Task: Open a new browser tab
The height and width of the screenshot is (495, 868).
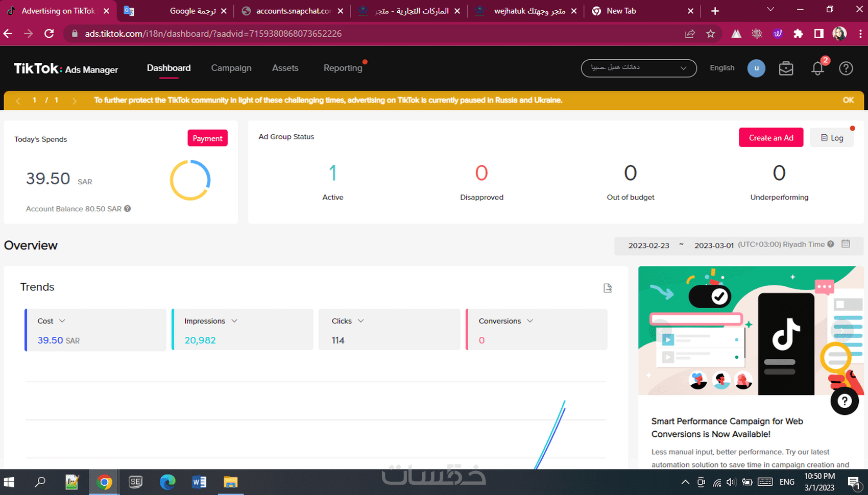Action: (715, 11)
